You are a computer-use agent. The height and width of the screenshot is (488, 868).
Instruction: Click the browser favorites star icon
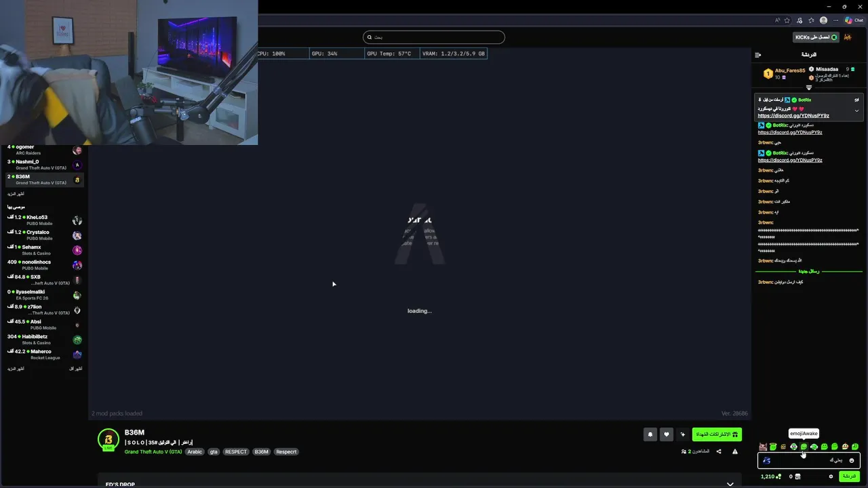point(787,20)
